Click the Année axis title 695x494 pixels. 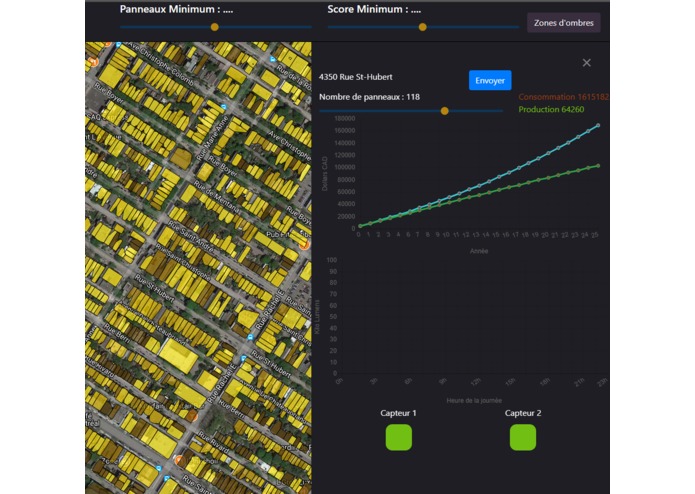pyautogui.click(x=479, y=251)
